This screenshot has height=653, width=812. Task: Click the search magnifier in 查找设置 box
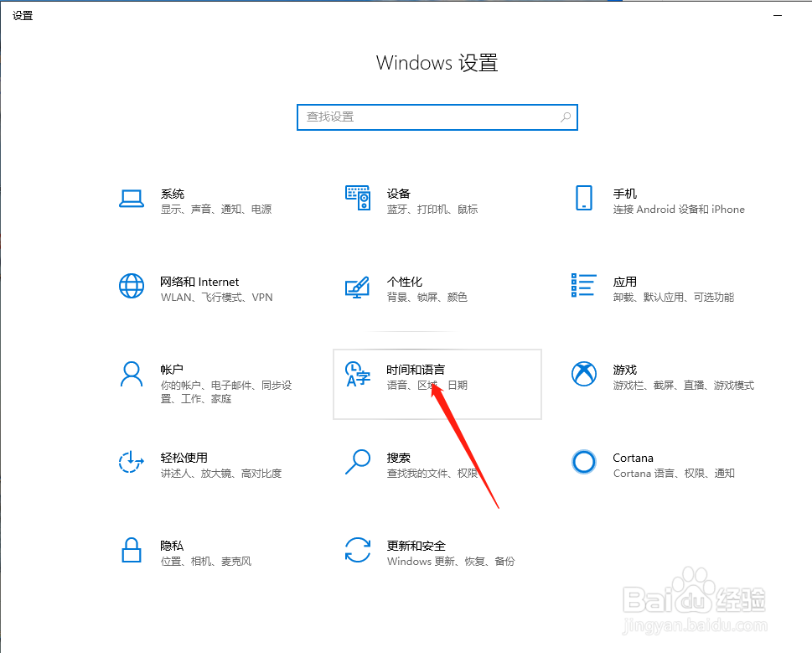566,117
